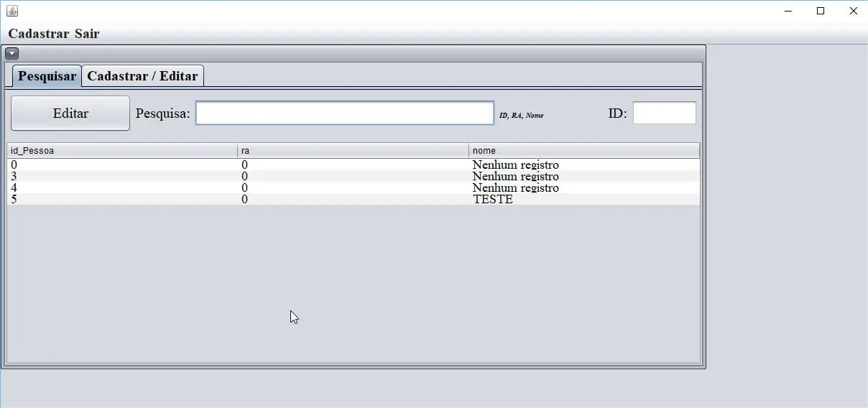Screen dimensions: 868x408
Task: Click the Pesquisa: label
Action: [163, 113]
